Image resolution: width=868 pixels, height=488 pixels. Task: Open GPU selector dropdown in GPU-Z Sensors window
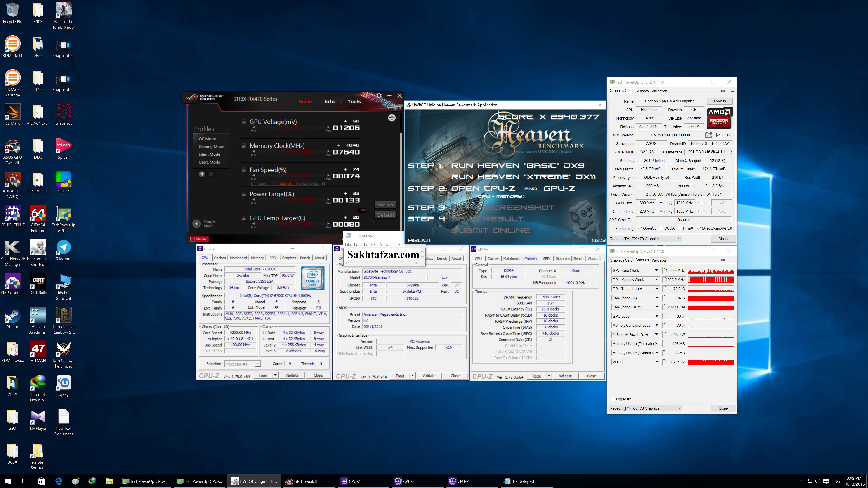645,408
